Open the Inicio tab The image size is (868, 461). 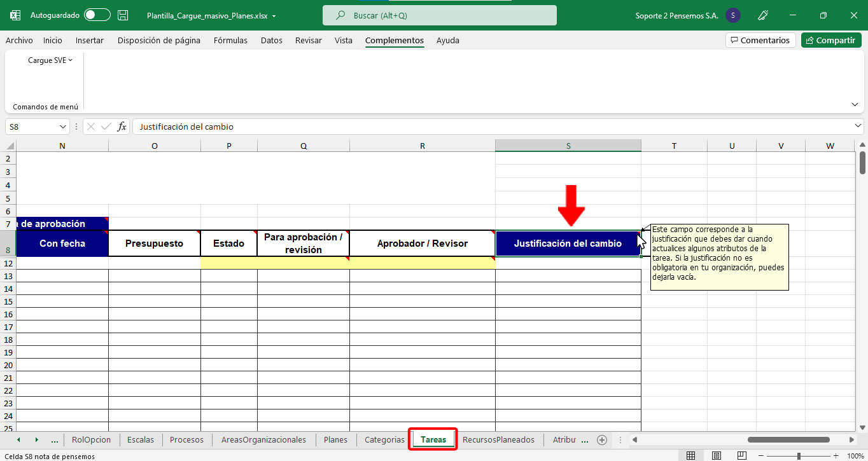pyautogui.click(x=53, y=40)
